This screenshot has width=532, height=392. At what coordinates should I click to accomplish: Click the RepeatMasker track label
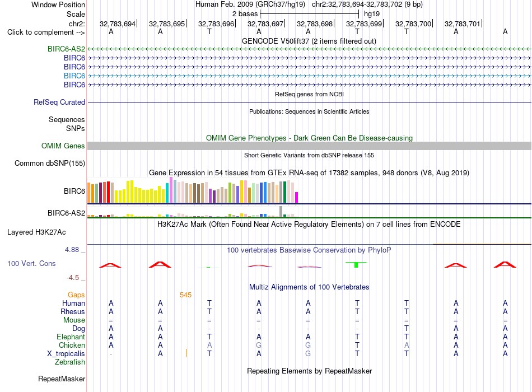(x=62, y=379)
